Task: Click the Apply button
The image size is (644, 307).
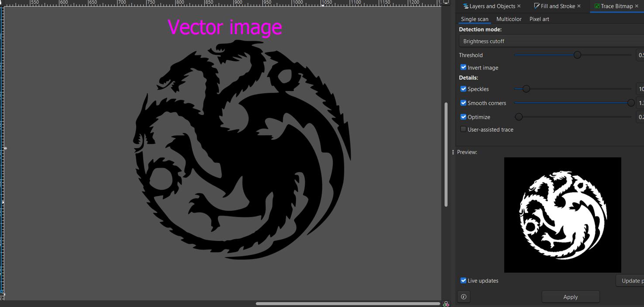Action: [x=571, y=297]
